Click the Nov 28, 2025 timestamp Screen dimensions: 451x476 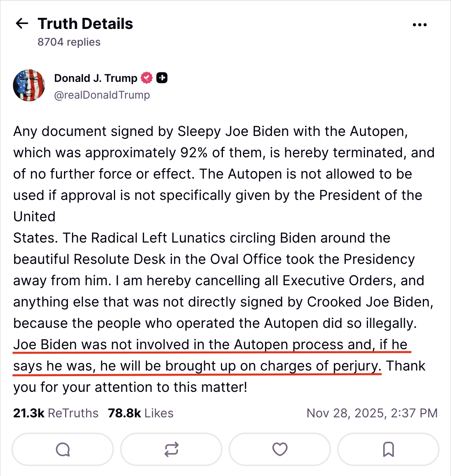[x=372, y=413]
